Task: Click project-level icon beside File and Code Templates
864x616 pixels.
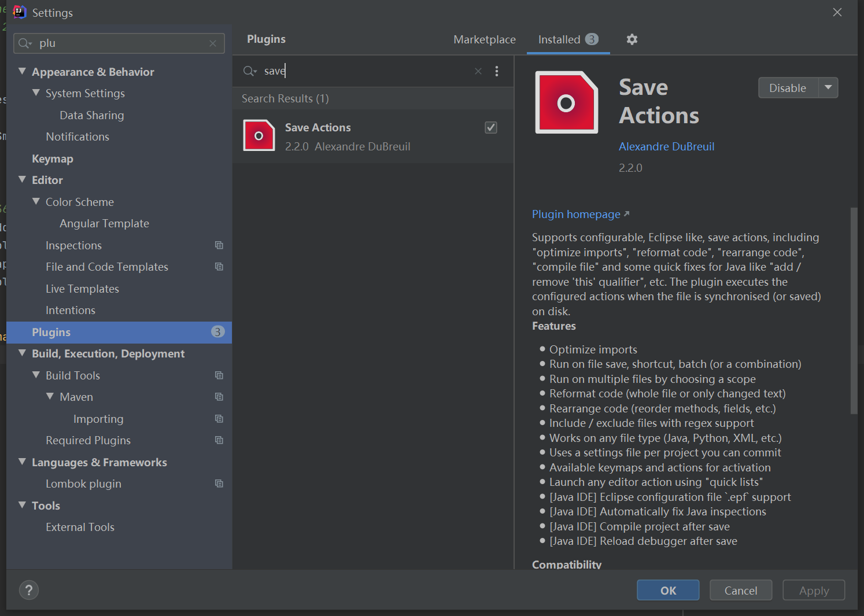Action: (219, 267)
